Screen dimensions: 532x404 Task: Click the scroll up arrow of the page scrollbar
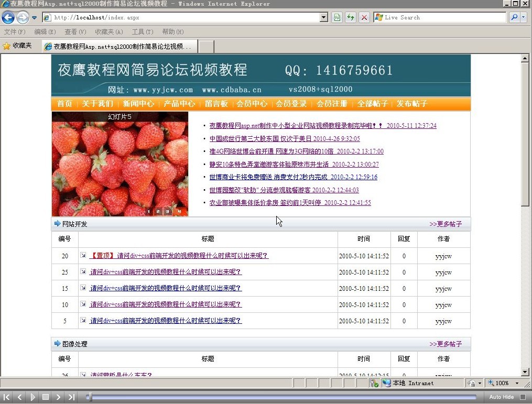525,58
